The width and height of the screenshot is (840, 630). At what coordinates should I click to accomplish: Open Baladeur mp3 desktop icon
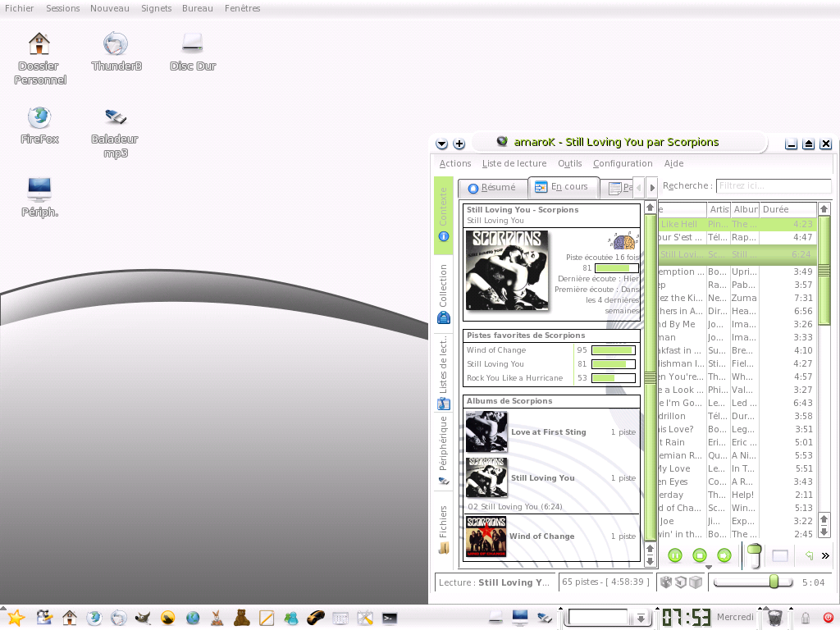pyautogui.click(x=115, y=132)
